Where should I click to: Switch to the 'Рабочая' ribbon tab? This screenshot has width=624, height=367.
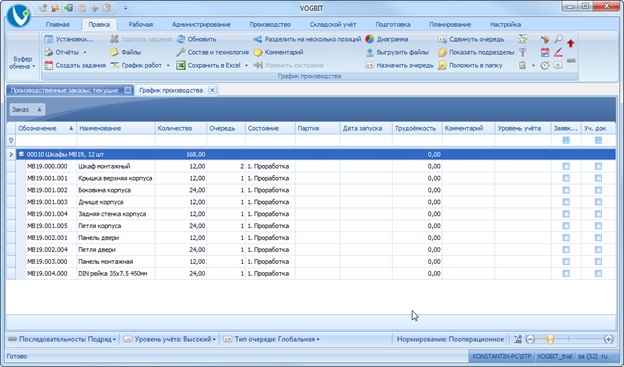140,24
